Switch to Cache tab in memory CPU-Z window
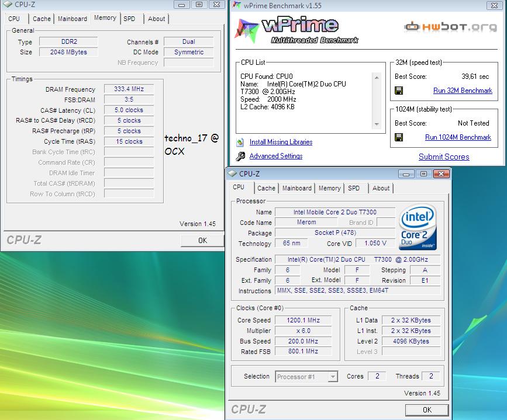 (42, 19)
